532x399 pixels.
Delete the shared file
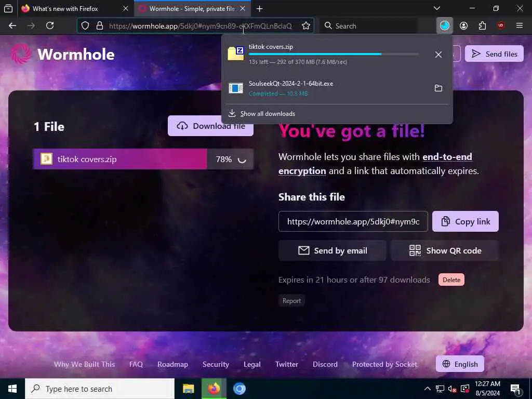pos(451,280)
